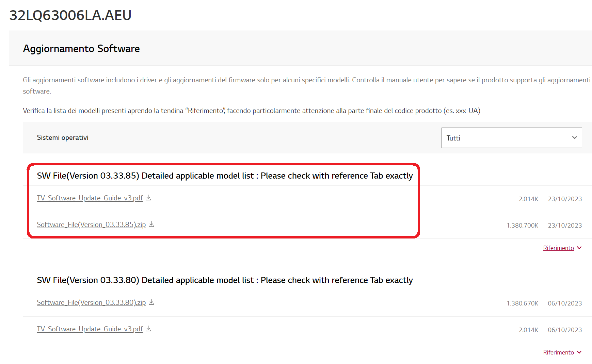Image resolution: width=592 pixels, height=364 pixels.
Task: Expand Riferimento for version 03.33.80
Action: 558,352
